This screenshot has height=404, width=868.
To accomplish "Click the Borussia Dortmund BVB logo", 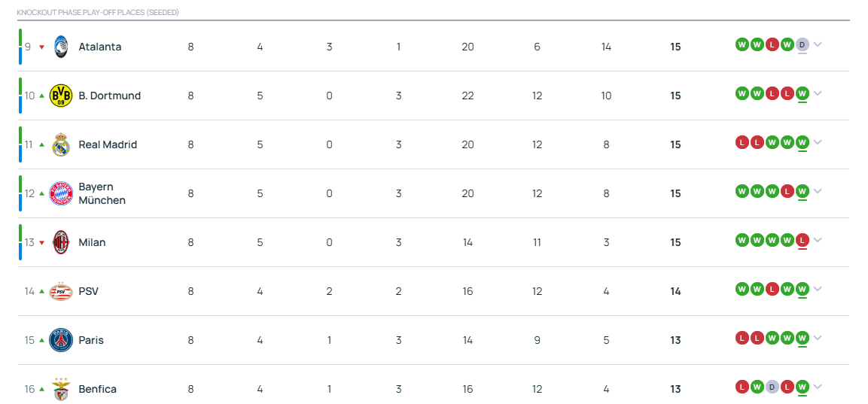I will point(61,96).
